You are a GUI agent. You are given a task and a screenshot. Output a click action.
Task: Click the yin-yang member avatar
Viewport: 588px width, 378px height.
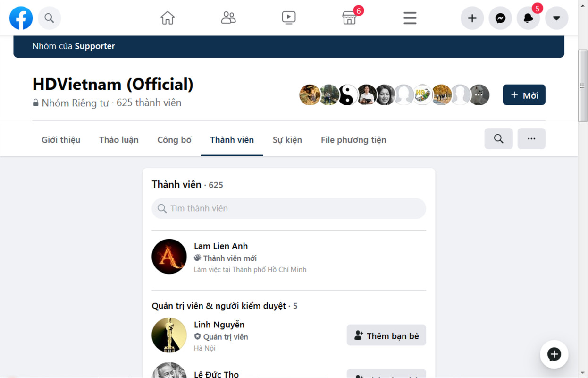348,95
